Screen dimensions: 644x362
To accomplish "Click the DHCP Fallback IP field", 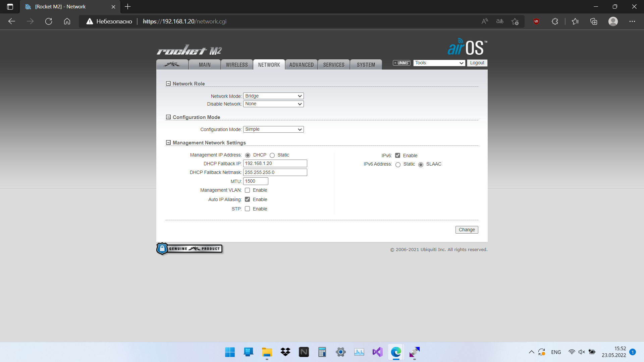I will pos(275,163).
